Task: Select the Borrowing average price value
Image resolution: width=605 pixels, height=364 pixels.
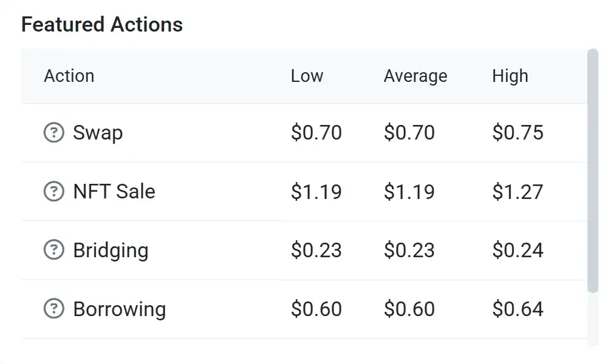Action: [409, 309]
